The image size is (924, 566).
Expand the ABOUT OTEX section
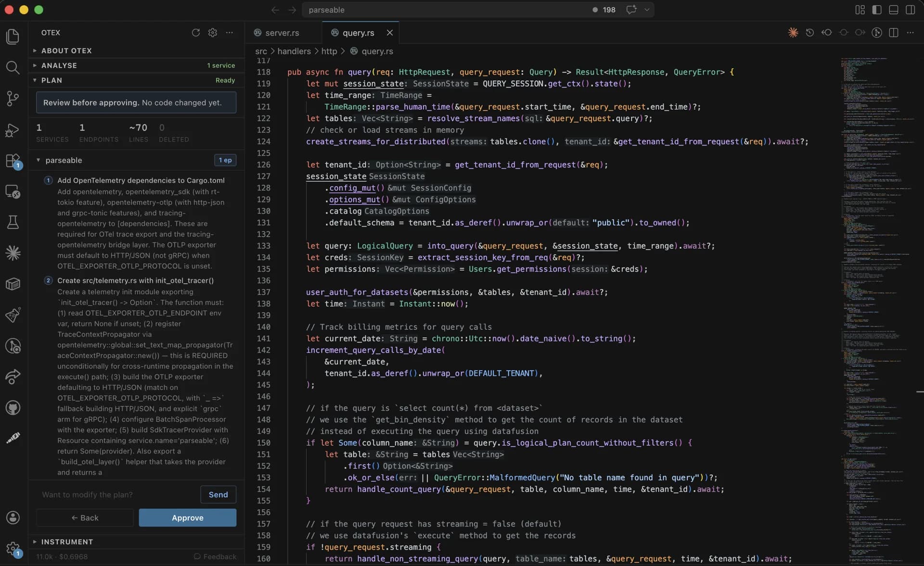pos(66,50)
